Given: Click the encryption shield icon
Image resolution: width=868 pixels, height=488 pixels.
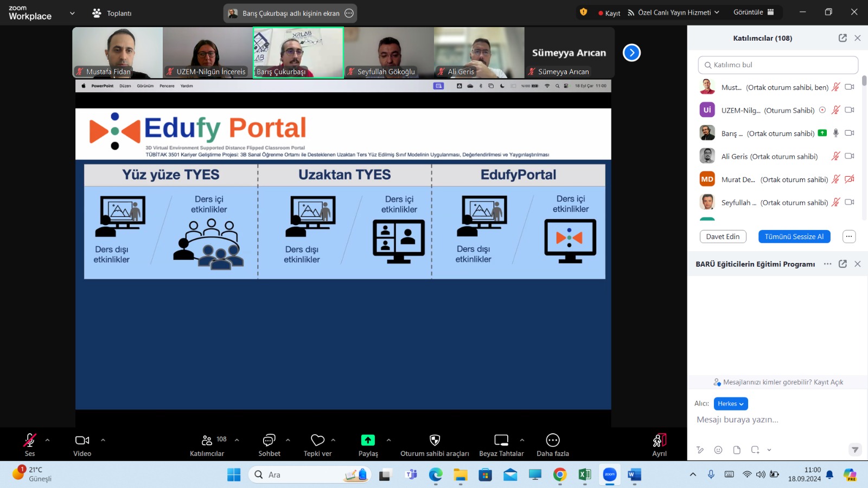Looking at the screenshot, I should 584,12.
